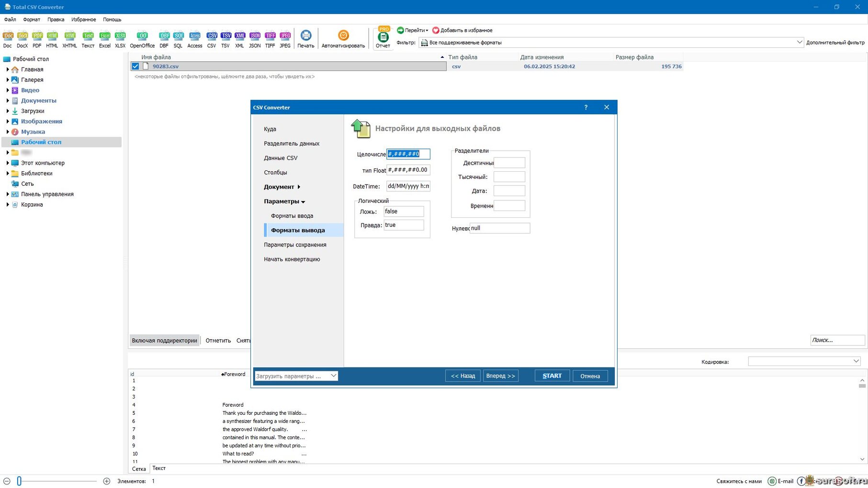Click dialog help question mark
This screenshot has height=488, width=868.
(586, 107)
